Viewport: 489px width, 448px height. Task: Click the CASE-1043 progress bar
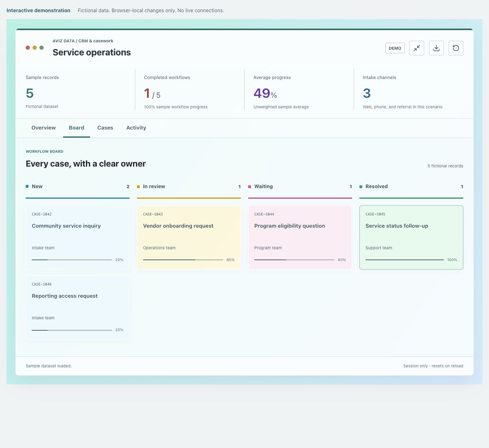[183, 260]
